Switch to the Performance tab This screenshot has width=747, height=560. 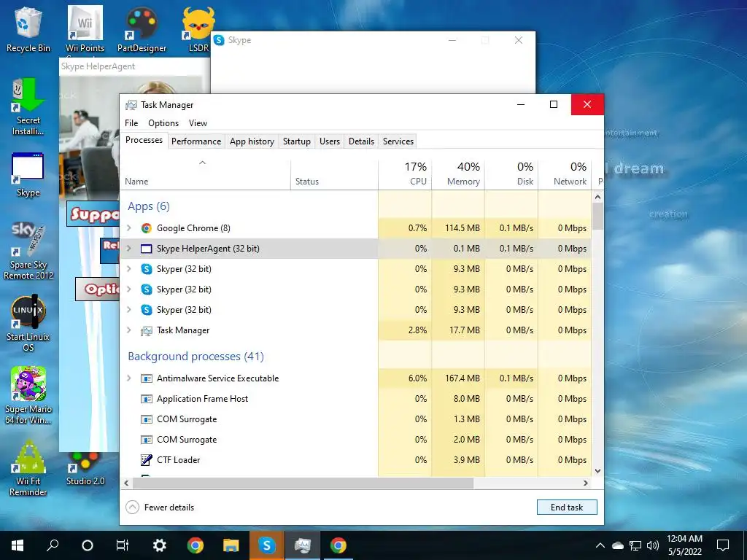pyautogui.click(x=196, y=141)
